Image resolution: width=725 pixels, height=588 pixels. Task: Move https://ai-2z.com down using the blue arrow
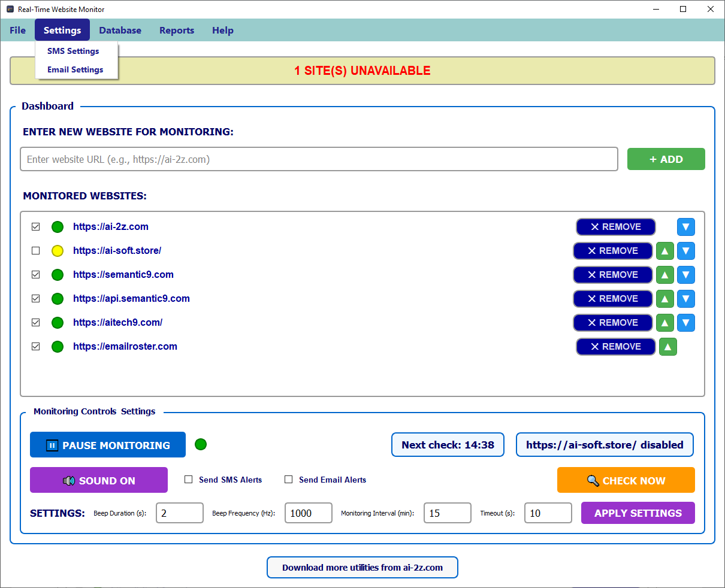[685, 227]
